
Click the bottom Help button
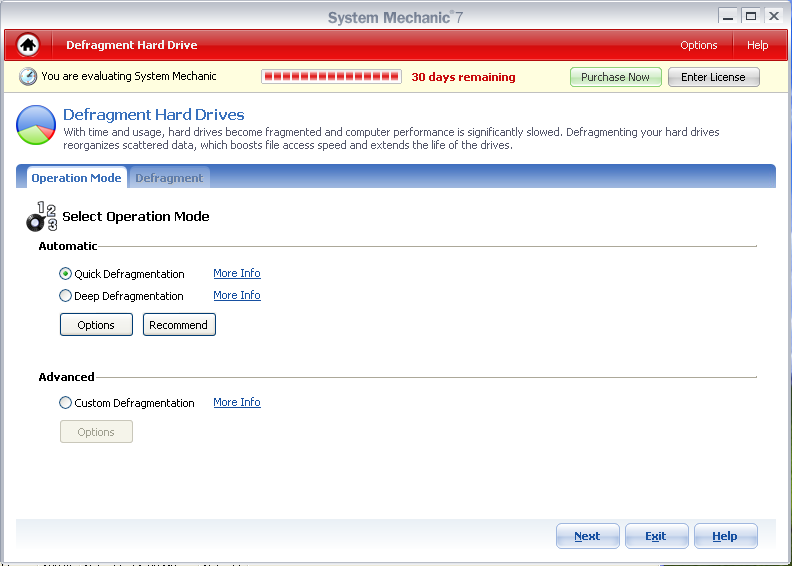tap(725, 536)
